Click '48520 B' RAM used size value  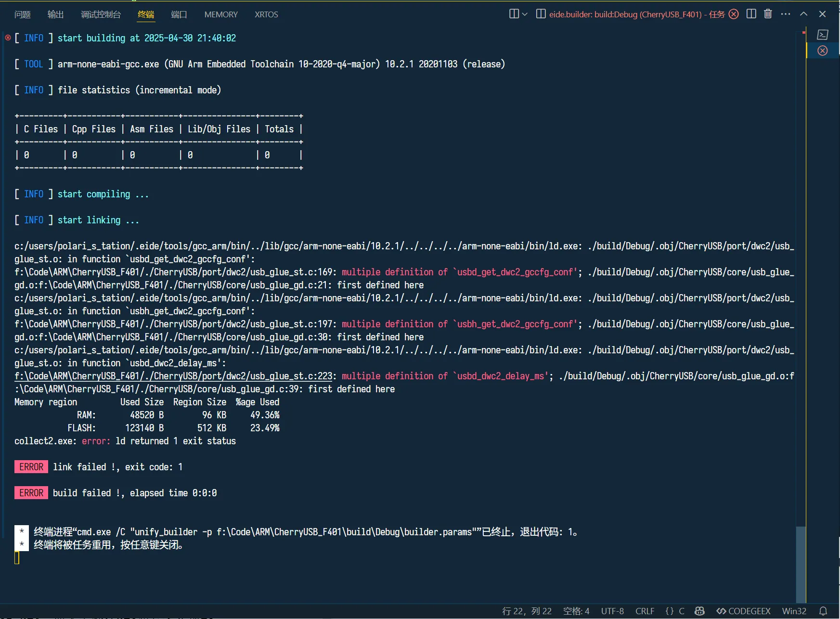147,415
